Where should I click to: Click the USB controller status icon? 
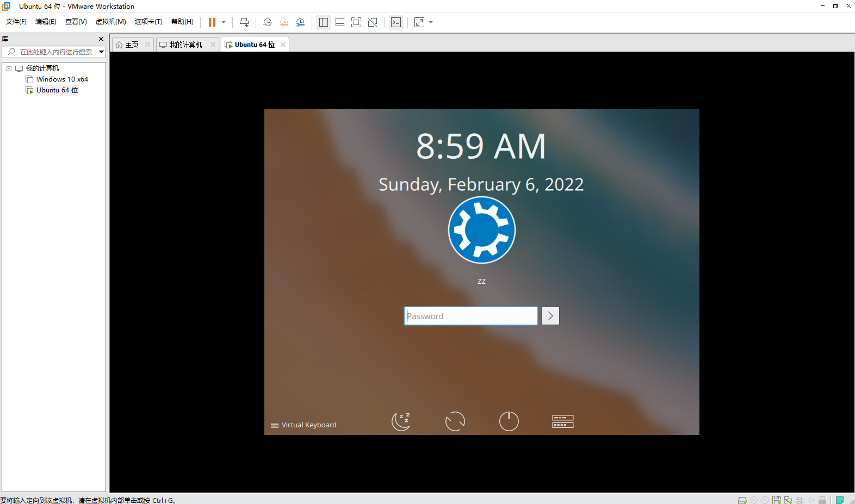[x=822, y=500]
